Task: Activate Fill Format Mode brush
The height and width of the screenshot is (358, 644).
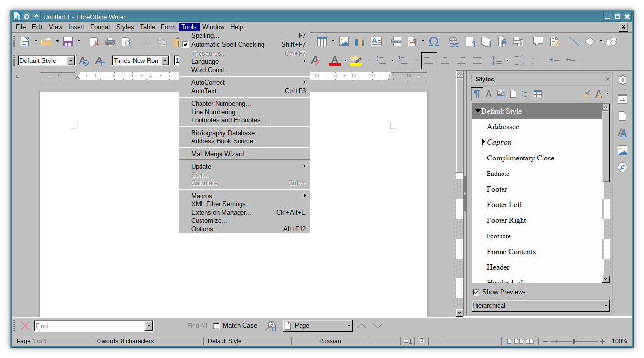Action: pos(587,94)
